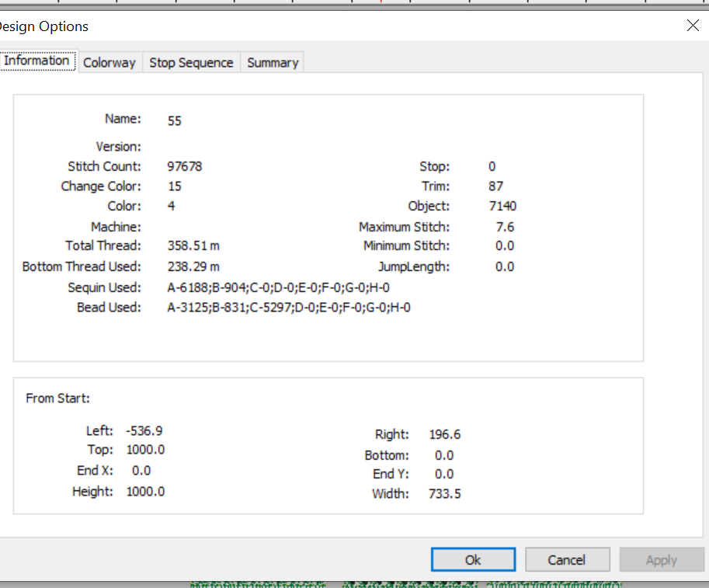The height and width of the screenshot is (588, 709).
Task: Click the Object value 7140
Action: (502, 207)
